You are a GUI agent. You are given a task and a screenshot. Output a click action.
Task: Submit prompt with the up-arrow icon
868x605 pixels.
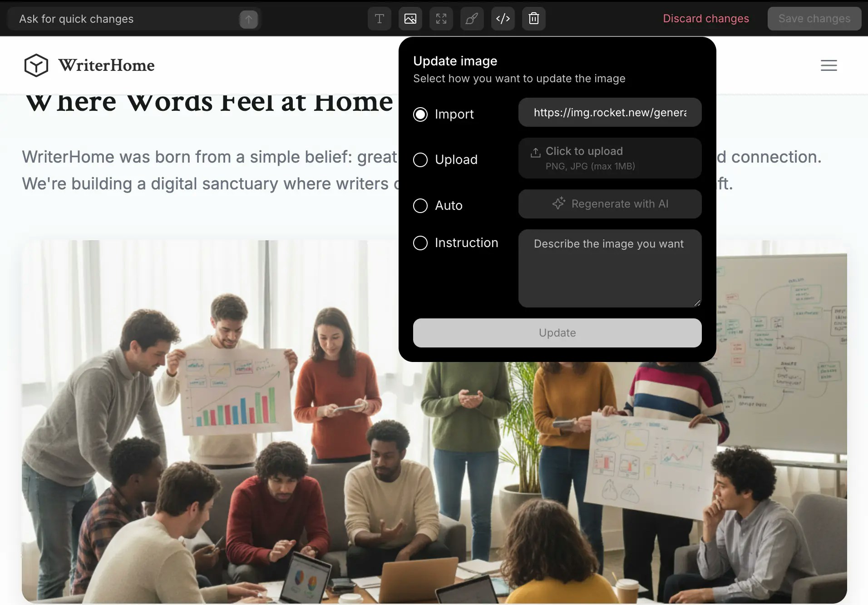248,19
